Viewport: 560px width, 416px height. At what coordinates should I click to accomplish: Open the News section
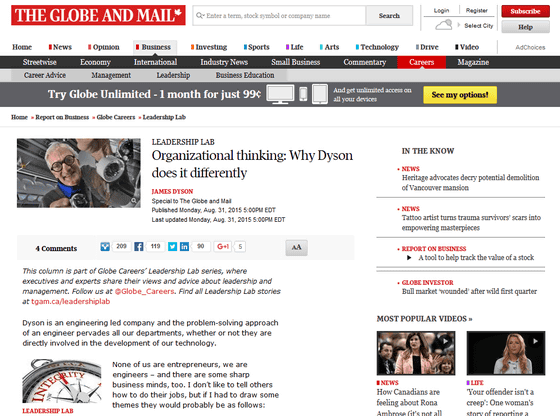60,47
